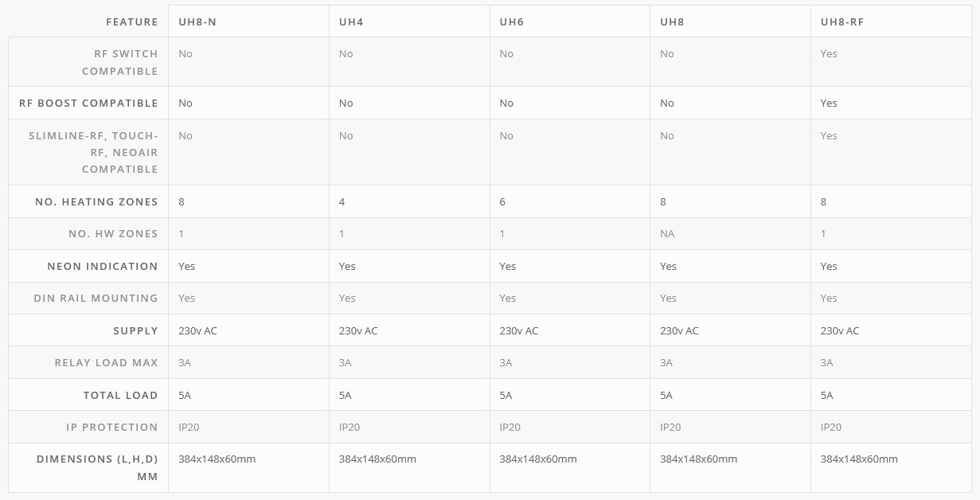
Task: Select the RF Switch Compatible row label
Action: tap(119, 62)
